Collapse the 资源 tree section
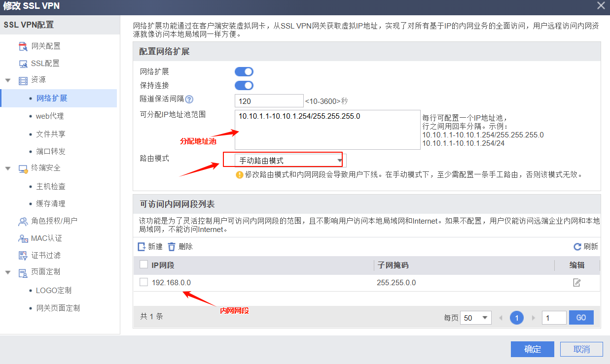The image size is (610, 364). pos(8,80)
